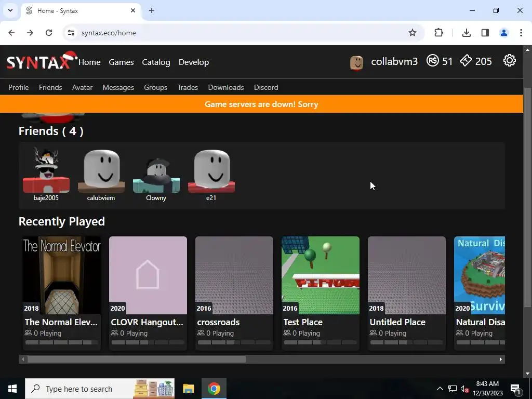The image size is (532, 399).
Task: Open the Avatar page
Action: pos(83,87)
